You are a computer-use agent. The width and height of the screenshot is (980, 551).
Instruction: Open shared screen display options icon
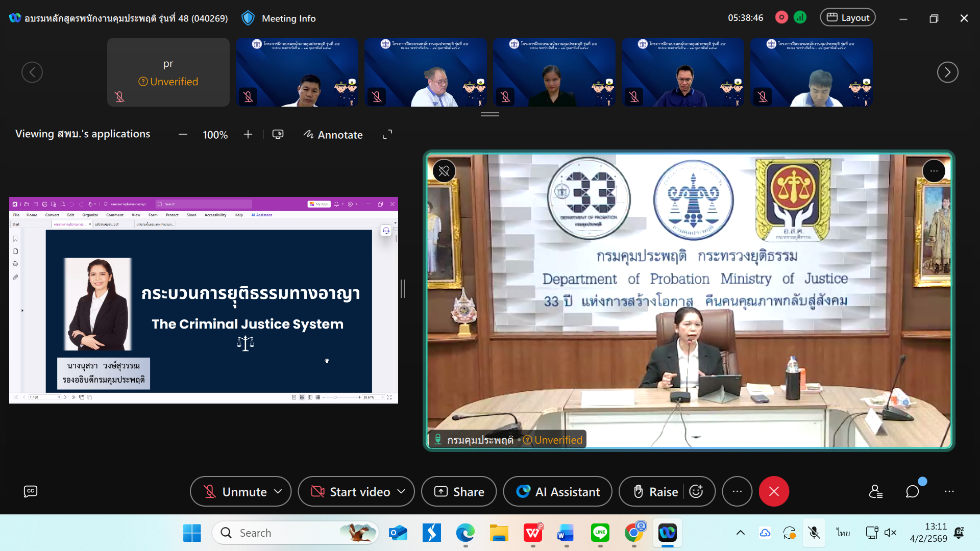point(278,134)
